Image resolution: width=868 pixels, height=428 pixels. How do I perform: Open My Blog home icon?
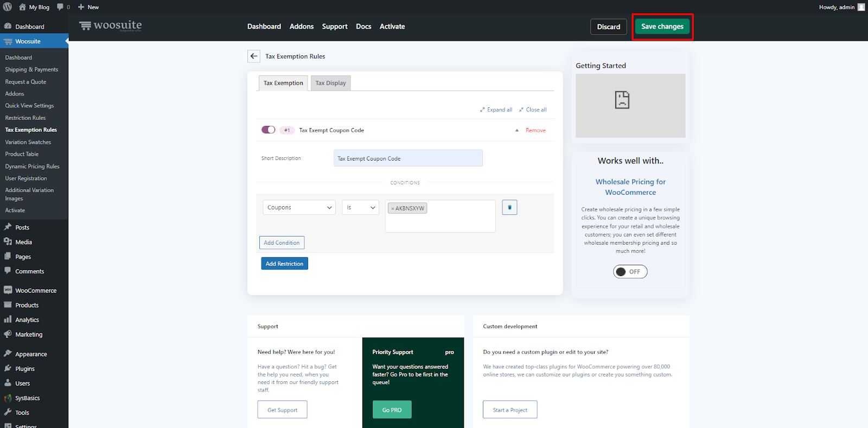click(x=22, y=7)
